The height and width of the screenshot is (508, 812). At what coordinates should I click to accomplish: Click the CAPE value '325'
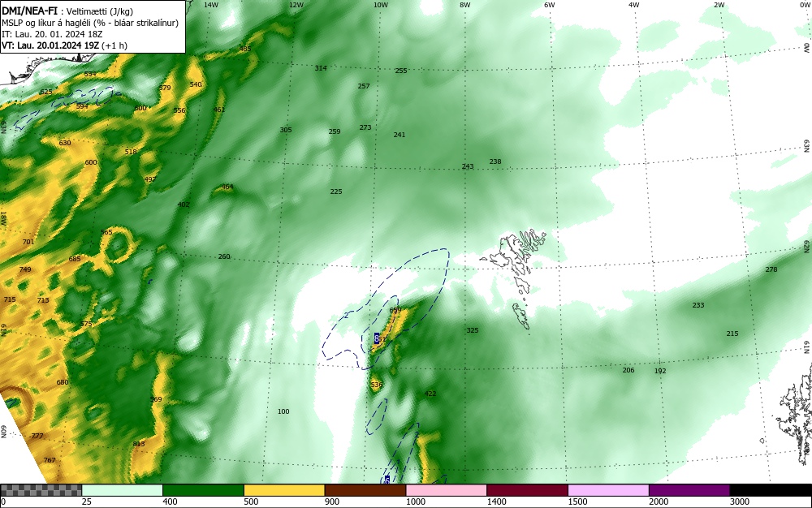point(473,330)
